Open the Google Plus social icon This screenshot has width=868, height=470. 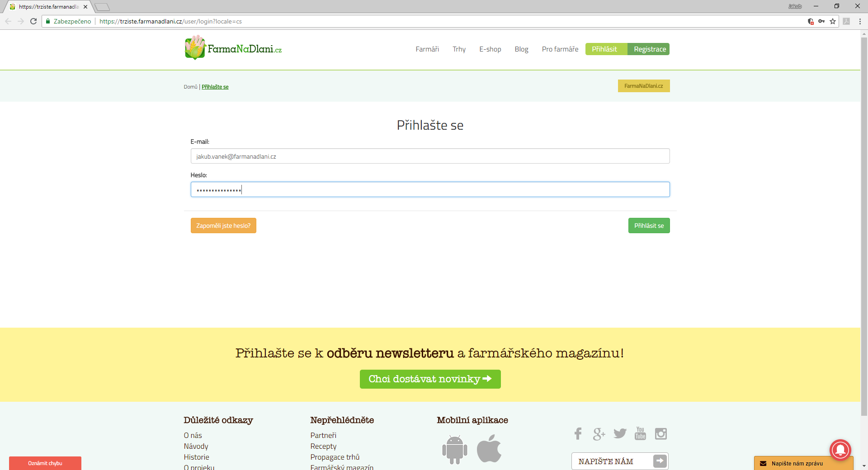tap(599, 434)
